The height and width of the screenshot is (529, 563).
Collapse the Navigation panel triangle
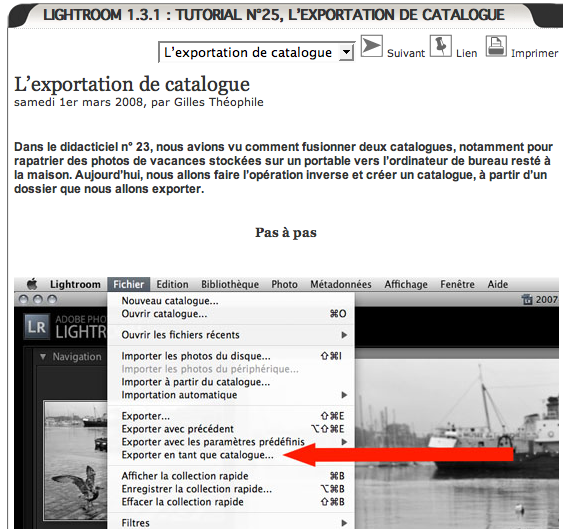43,357
